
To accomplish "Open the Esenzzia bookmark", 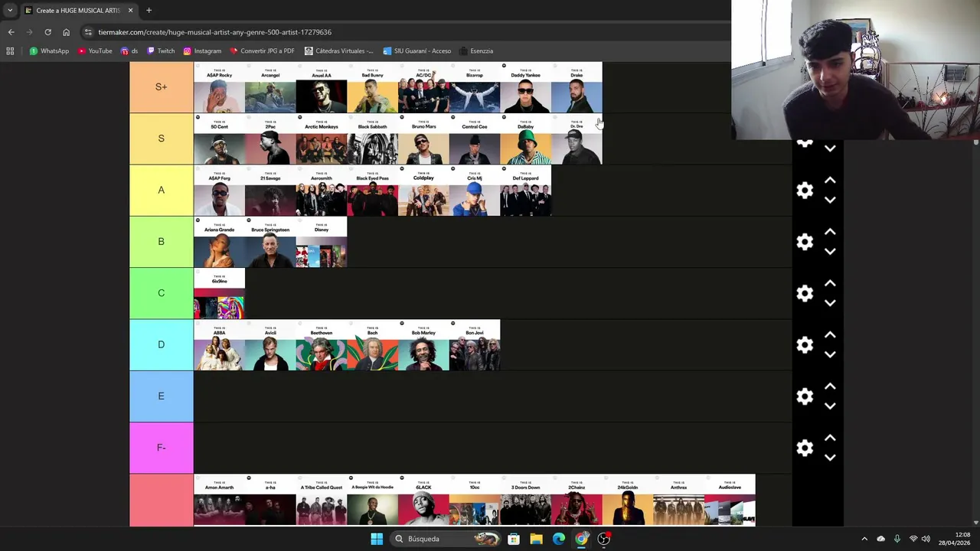I will (476, 51).
